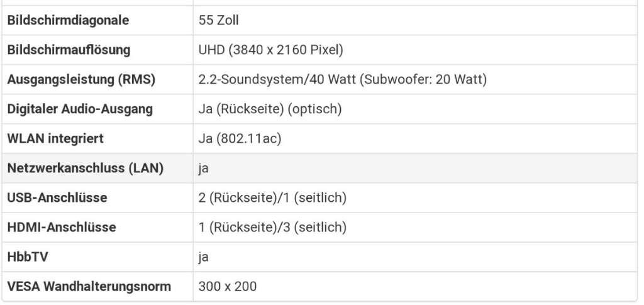Click the WLAN integriert label
This screenshot has width=644, height=305.
55,138
